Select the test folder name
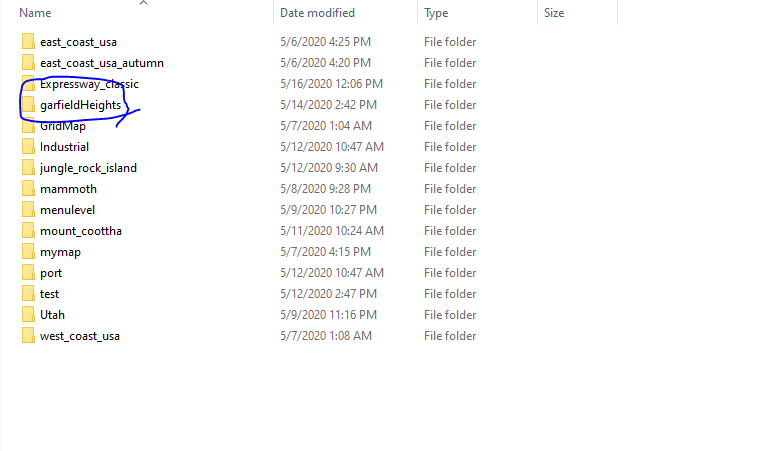 (x=49, y=294)
